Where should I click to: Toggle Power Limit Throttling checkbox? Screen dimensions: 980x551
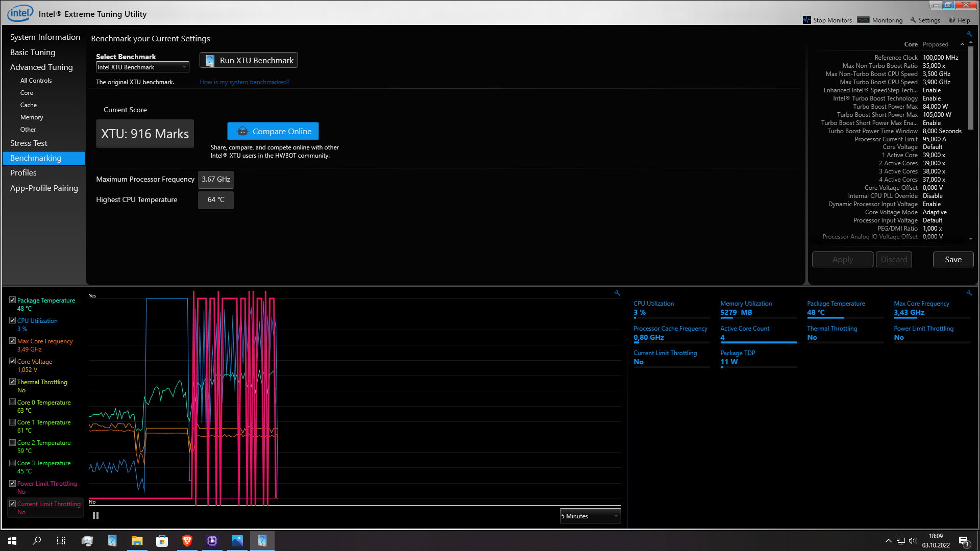coord(13,483)
